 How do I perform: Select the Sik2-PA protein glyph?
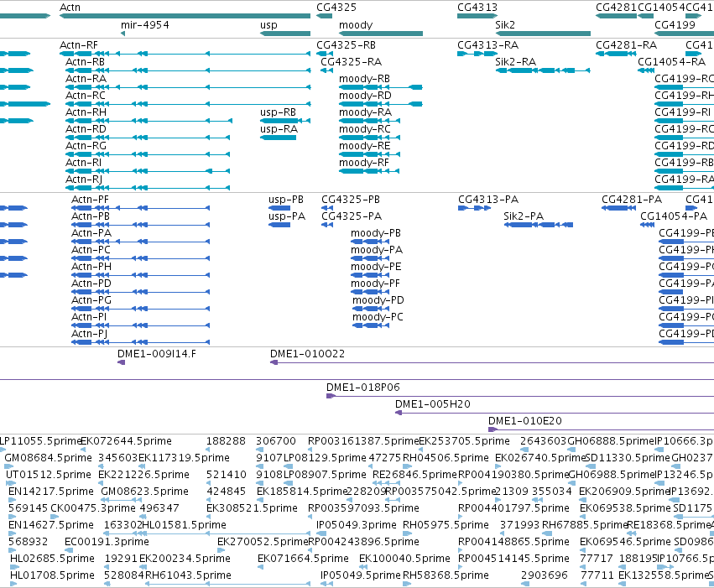tap(539, 224)
